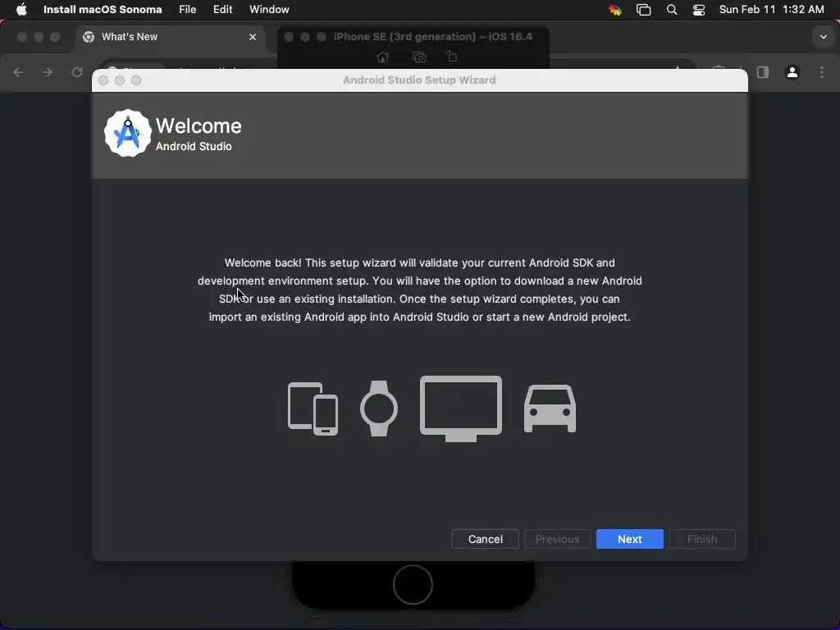The image size is (840, 630).
Task: Select the What's New browser tab
Action: pyautogui.click(x=171, y=37)
